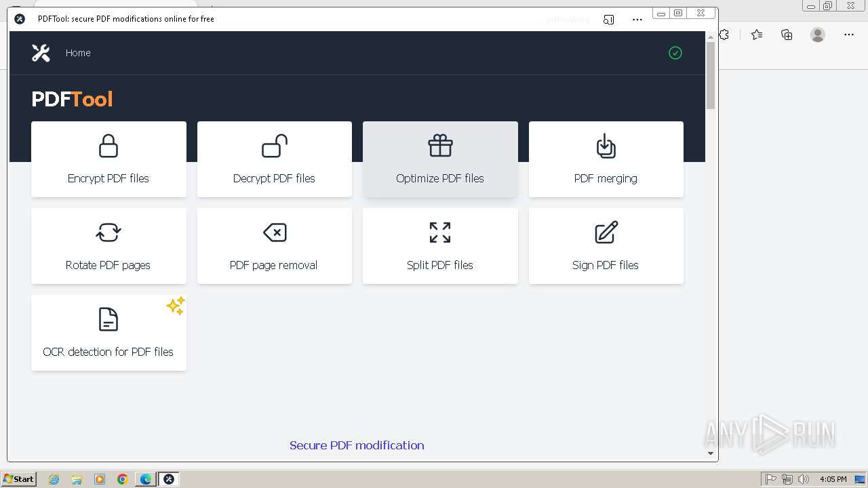Click the Secure PDF modification heading
The height and width of the screenshot is (488, 868).
tap(357, 445)
